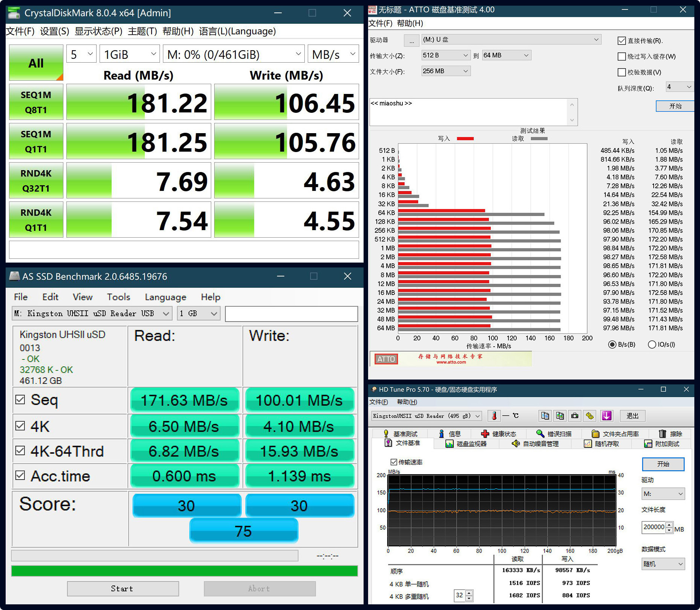
Task: Minimize the AS SSD Benchmark window
Action: point(280,276)
